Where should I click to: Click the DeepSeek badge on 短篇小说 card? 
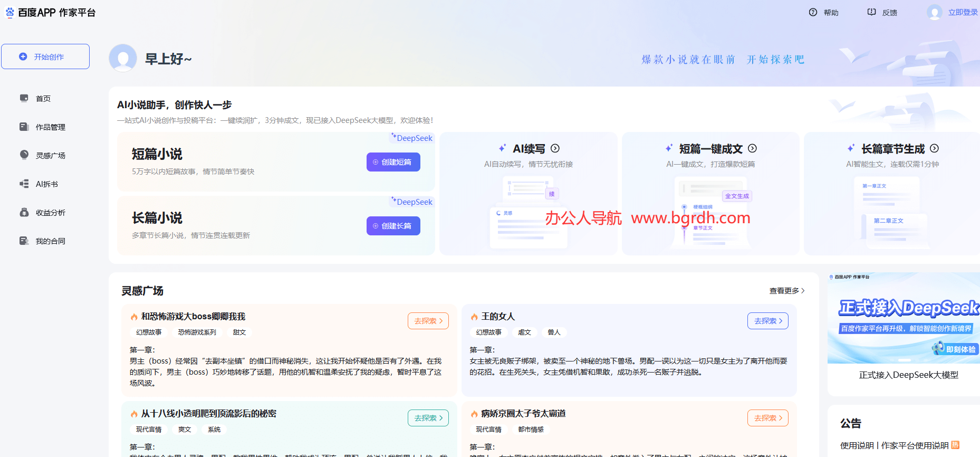click(x=412, y=138)
